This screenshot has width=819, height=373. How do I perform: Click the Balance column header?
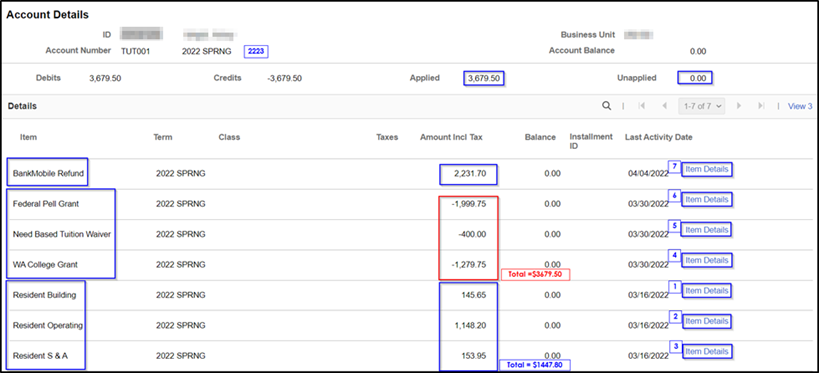540,137
